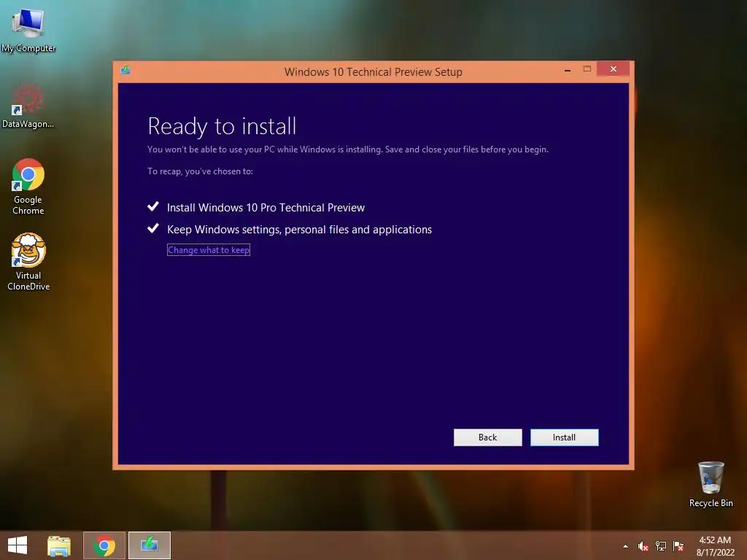The width and height of the screenshot is (747, 560).
Task: Open File Explorer from the taskbar
Action: 59,545
